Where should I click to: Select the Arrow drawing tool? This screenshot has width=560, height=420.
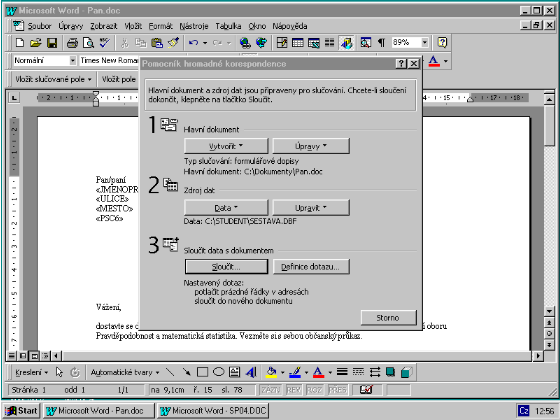point(186,372)
